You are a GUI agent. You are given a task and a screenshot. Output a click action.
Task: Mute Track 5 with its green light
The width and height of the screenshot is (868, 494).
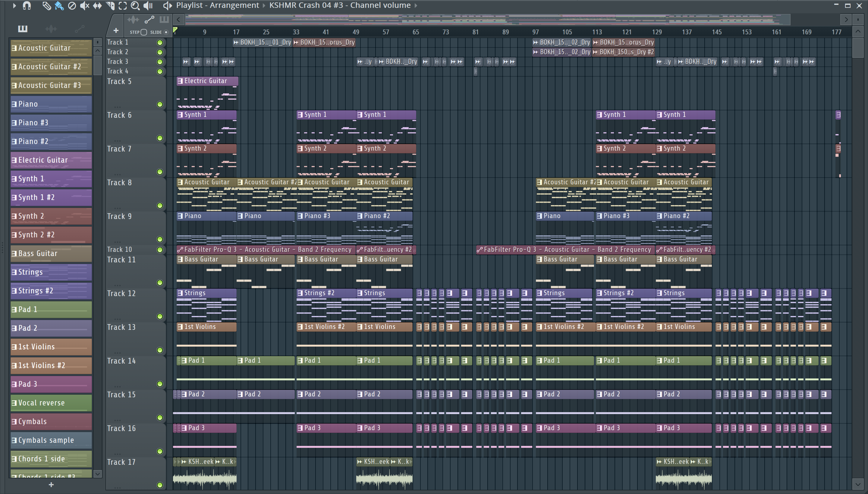click(159, 105)
